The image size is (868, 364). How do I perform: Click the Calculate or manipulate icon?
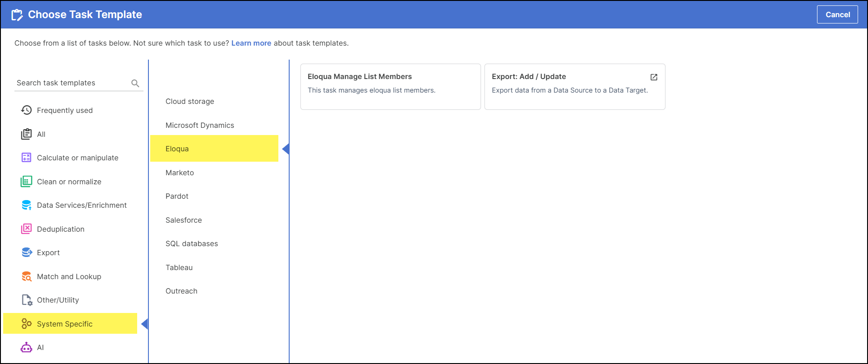tap(27, 158)
